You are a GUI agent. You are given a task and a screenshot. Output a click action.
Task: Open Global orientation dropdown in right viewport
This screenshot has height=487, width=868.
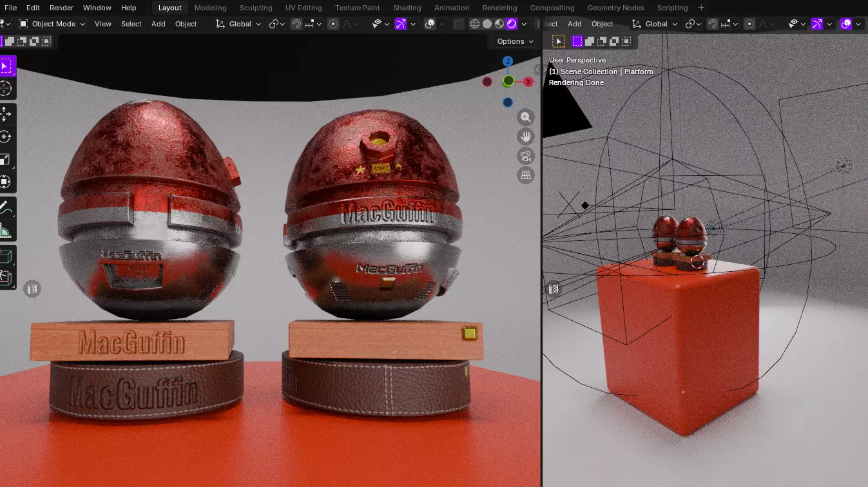pyautogui.click(x=655, y=24)
